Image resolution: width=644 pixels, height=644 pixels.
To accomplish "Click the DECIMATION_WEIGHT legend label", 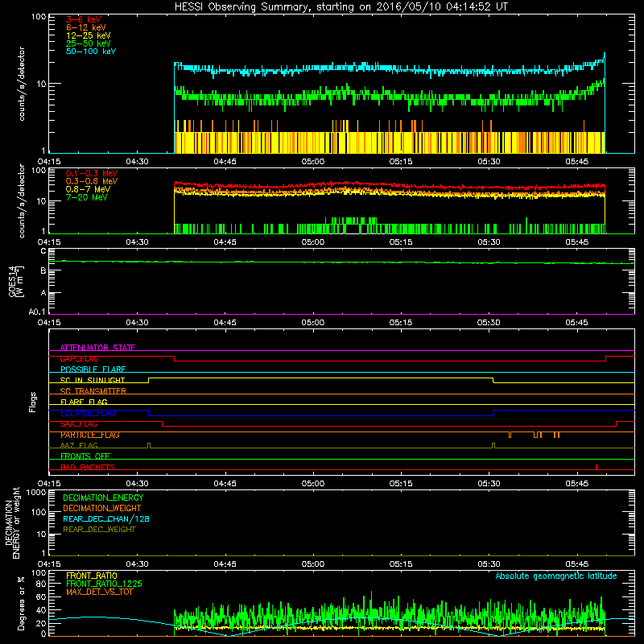I will pos(102,508).
